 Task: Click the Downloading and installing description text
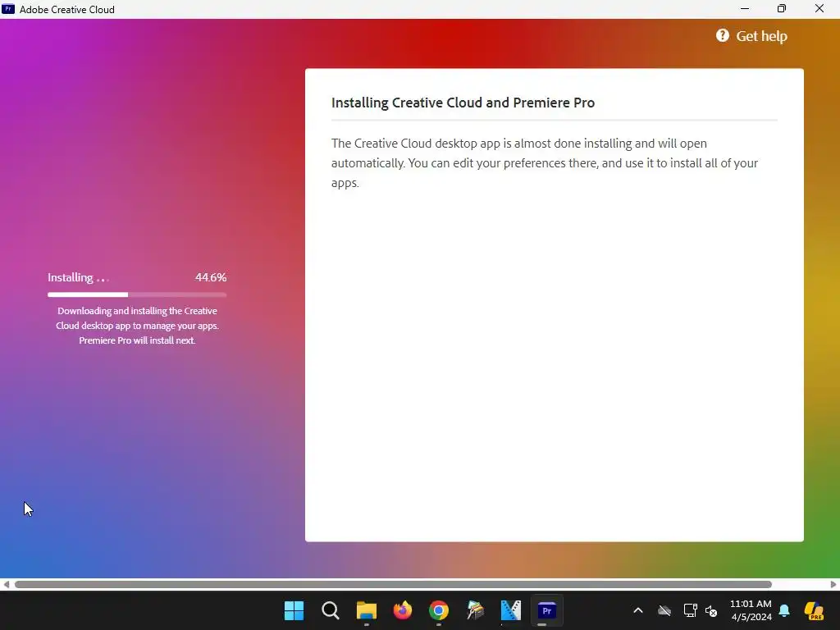pyautogui.click(x=137, y=325)
